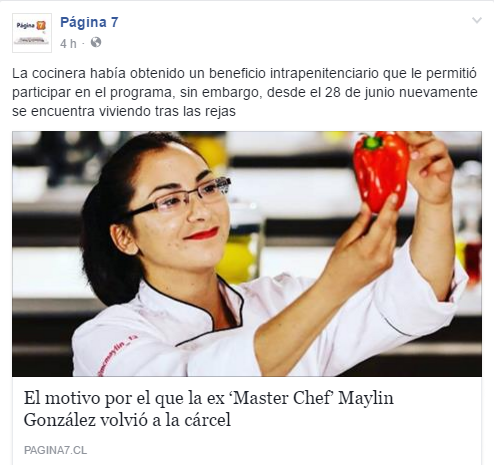Image resolution: width=494 pixels, height=465 pixels.
Task: Open the post via the '4 h' timestamp
Action: [x=68, y=43]
